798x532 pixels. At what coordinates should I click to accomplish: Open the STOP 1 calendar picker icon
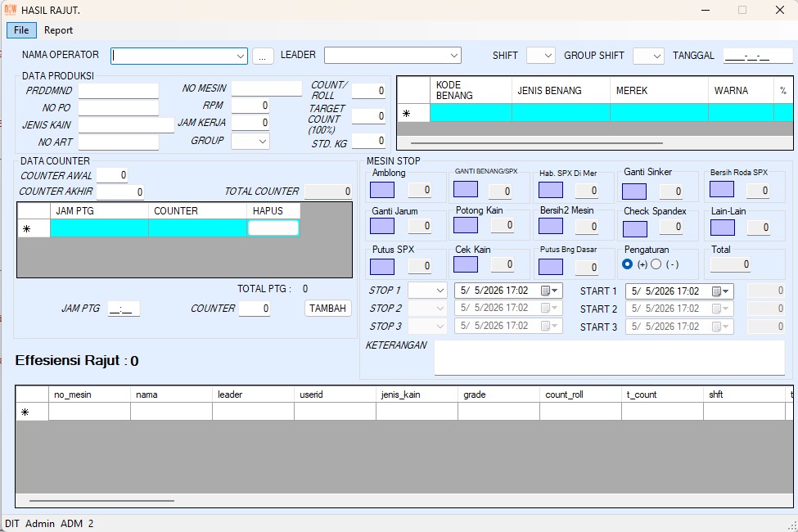pos(550,291)
